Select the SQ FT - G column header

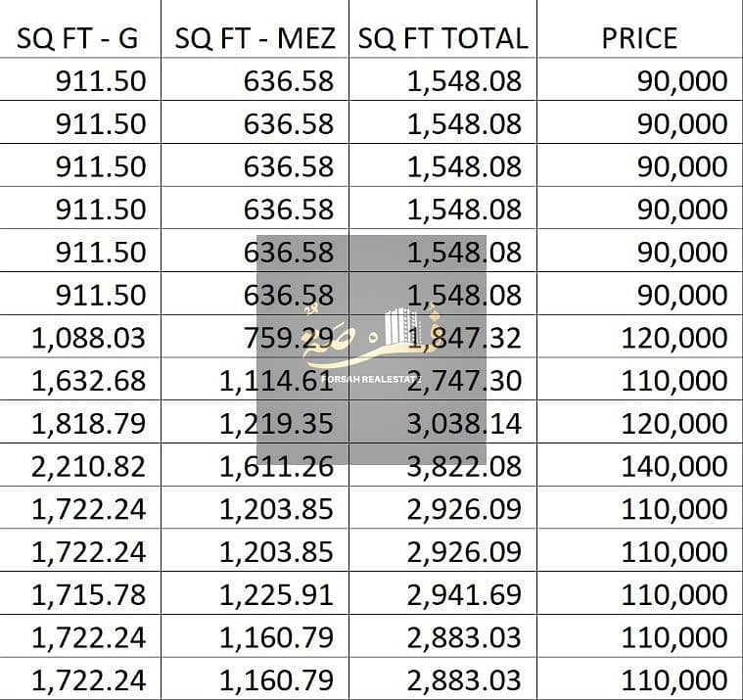80,29
